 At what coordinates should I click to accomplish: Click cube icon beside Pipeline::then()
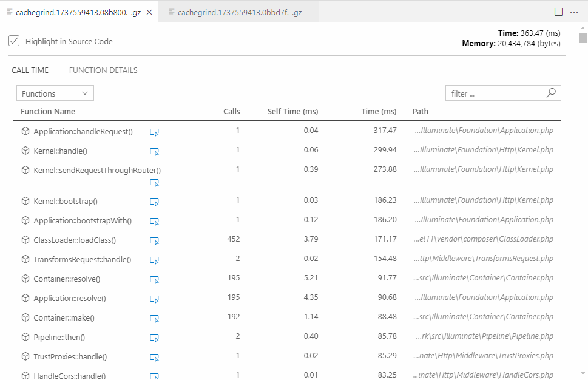[x=25, y=337]
